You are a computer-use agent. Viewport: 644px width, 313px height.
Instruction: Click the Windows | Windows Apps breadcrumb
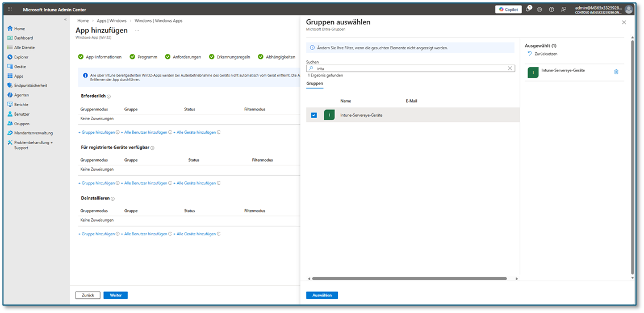coord(158,20)
